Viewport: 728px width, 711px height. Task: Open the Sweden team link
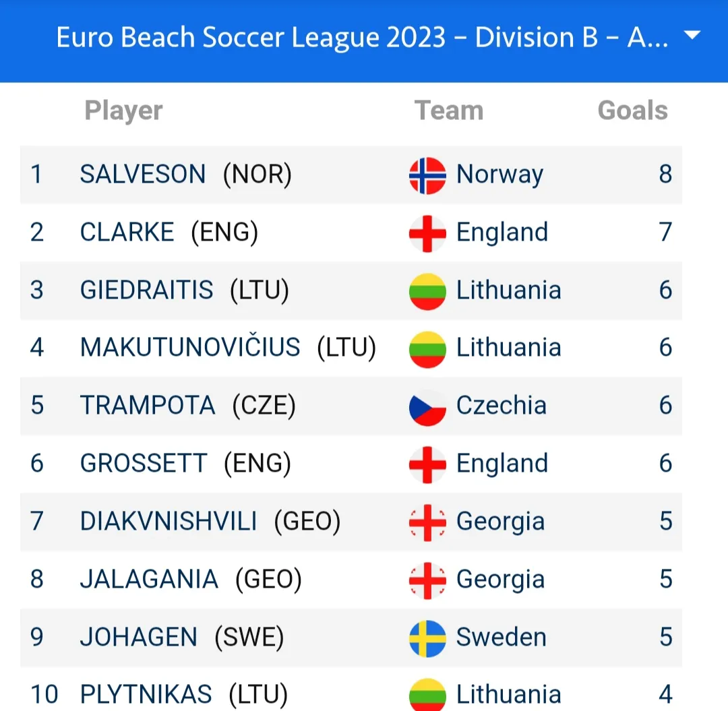coord(501,638)
